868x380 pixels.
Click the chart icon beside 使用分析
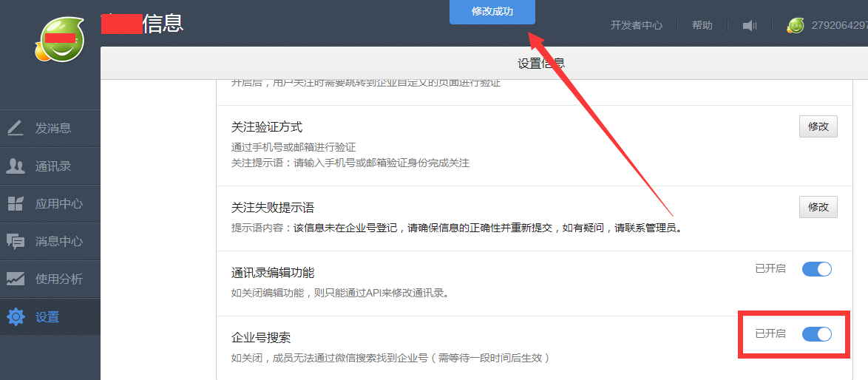click(x=15, y=279)
